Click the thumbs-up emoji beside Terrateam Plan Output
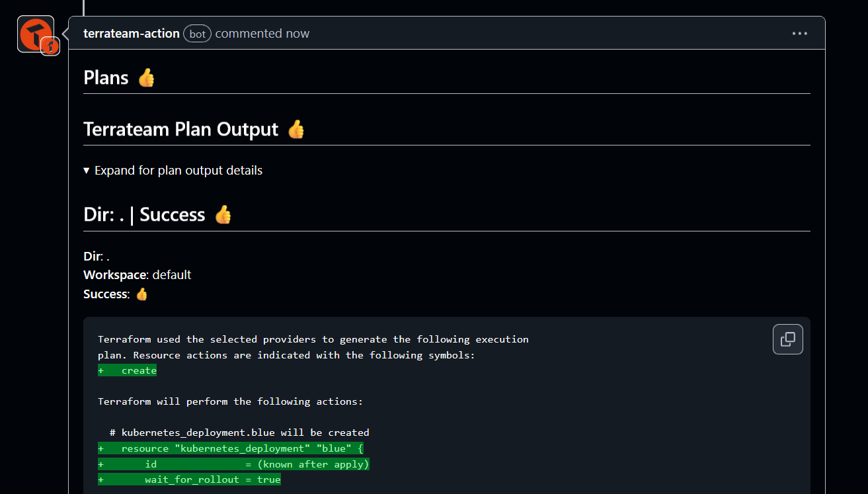 (x=296, y=130)
